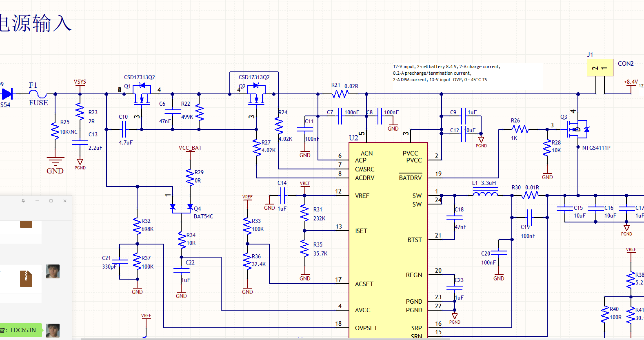Select the J1 CON2 connector symbol
Image resolution: width=644 pixels, height=340 pixels.
(600, 68)
